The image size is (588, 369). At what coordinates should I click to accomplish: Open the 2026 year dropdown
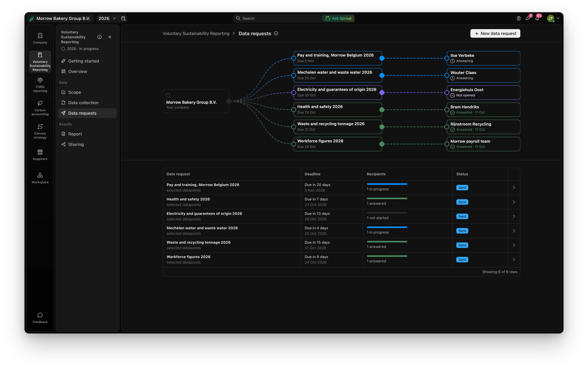point(107,18)
